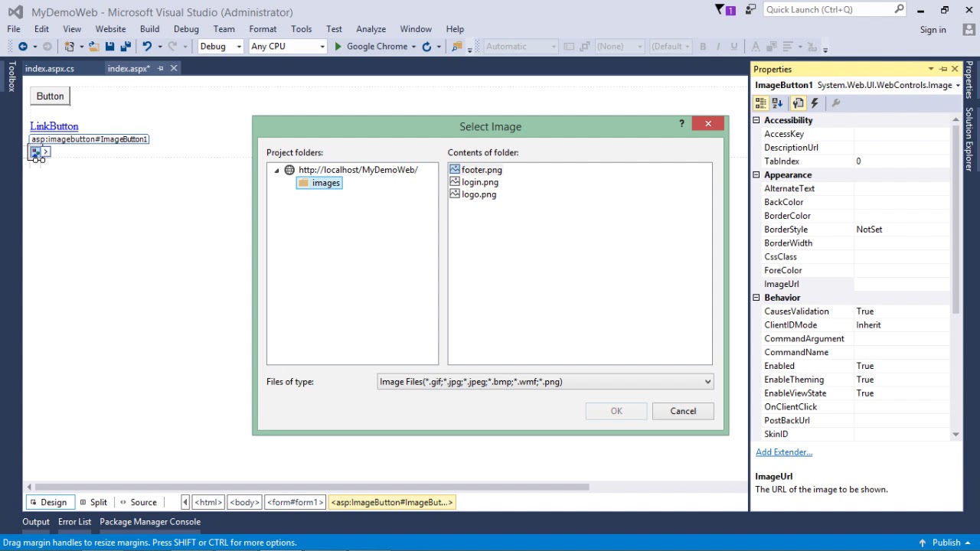Screen dimensions: 980x551
Task: Click the account avatar icon
Action: coord(969,29)
